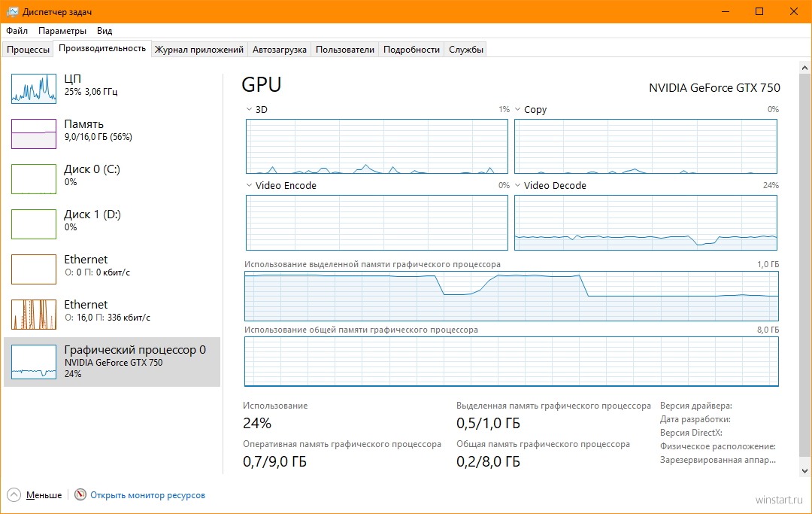812x514 pixels.
Task: Switch to the Процессы tab
Action: coord(28,49)
